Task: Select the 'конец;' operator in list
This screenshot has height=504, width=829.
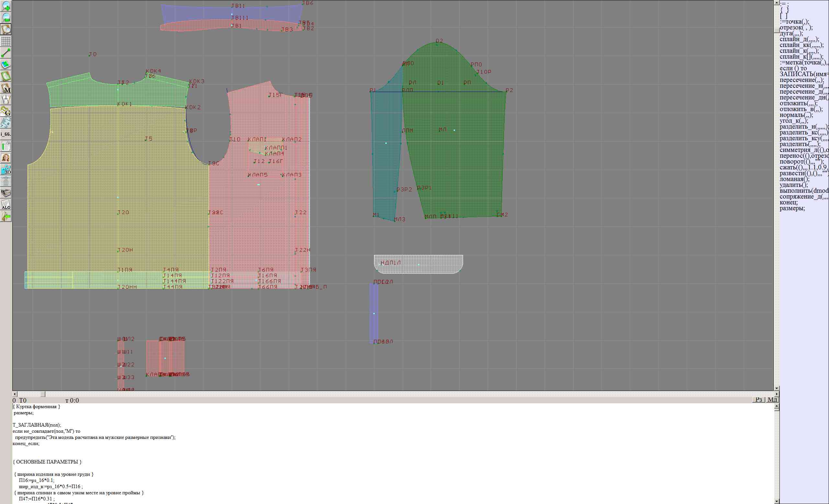Action: tap(789, 202)
